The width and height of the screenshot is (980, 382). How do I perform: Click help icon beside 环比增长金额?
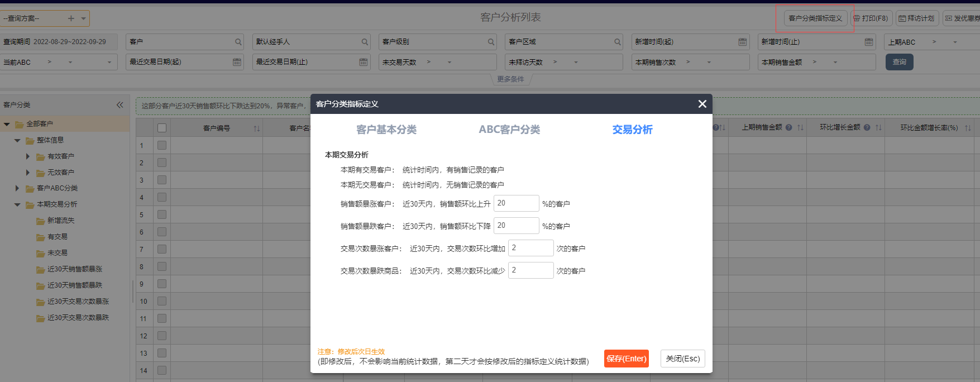point(867,127)
